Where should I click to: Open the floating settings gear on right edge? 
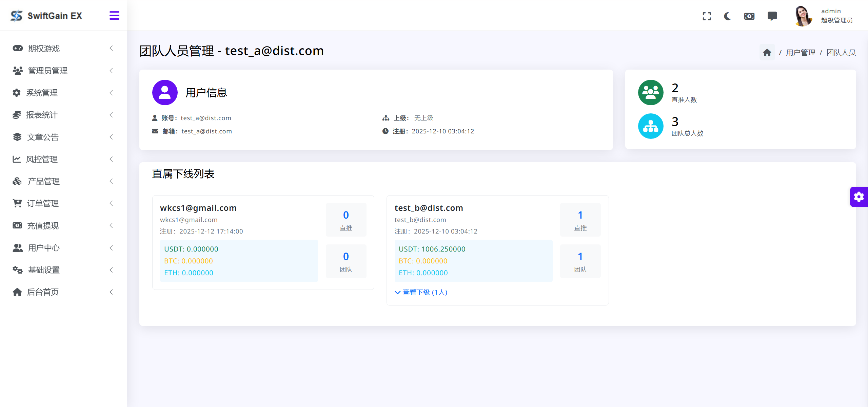click(x=859, y=197)
